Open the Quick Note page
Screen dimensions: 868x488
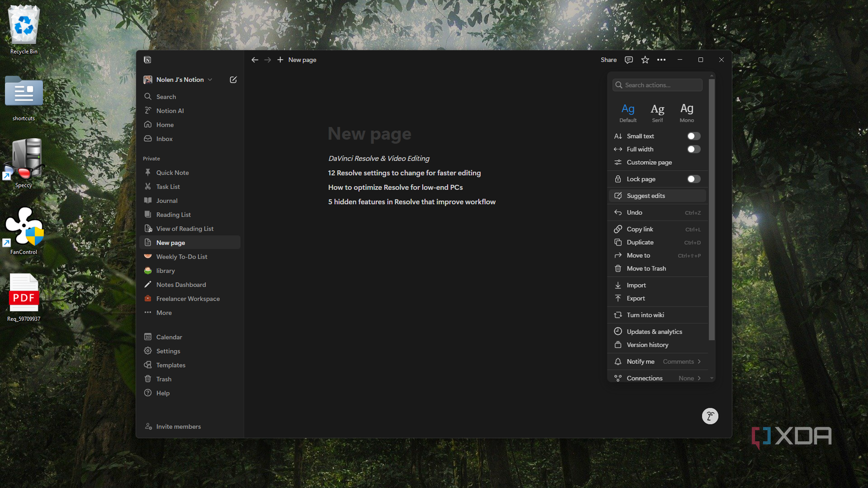[x=190, y=172]
